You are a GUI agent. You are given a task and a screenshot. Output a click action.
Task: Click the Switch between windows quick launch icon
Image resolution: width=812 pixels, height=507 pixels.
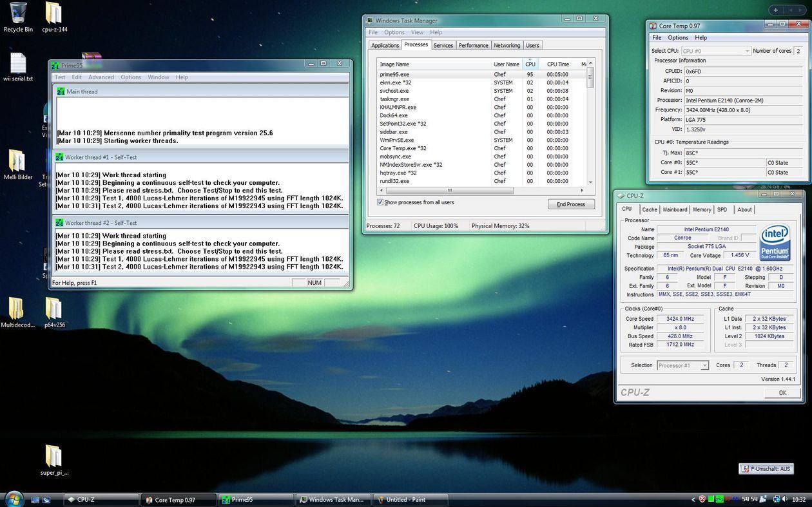(46, 499)
